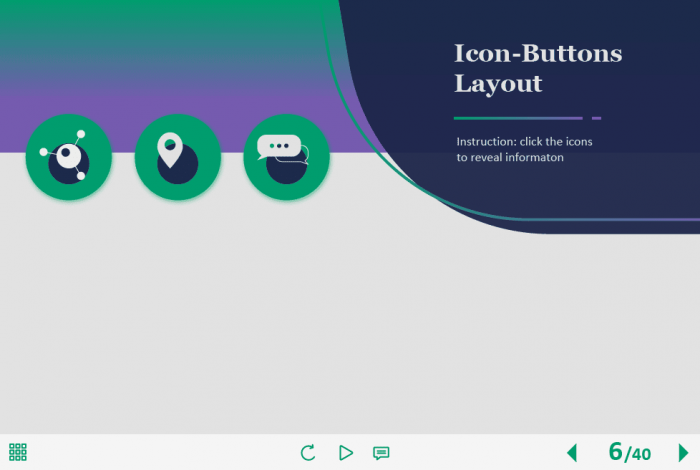Image resolution: width=700 pixels, height=470 pixels.
Task: Click the location pin icon button
Action: [178, 157]
